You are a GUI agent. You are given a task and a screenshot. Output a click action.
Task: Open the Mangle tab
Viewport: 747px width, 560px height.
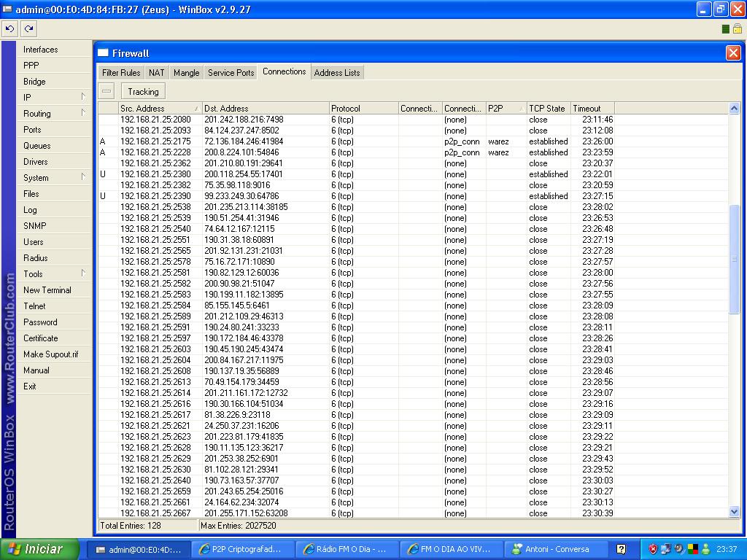pos(186,72)
